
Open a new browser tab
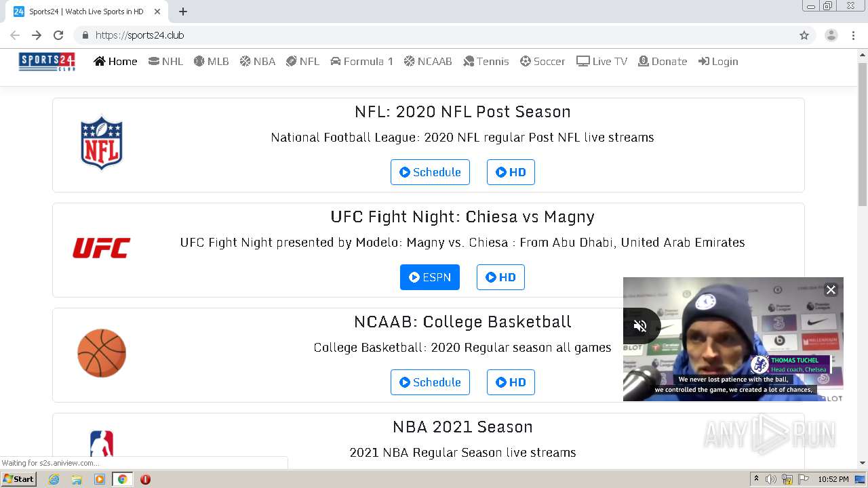(183, 12)
